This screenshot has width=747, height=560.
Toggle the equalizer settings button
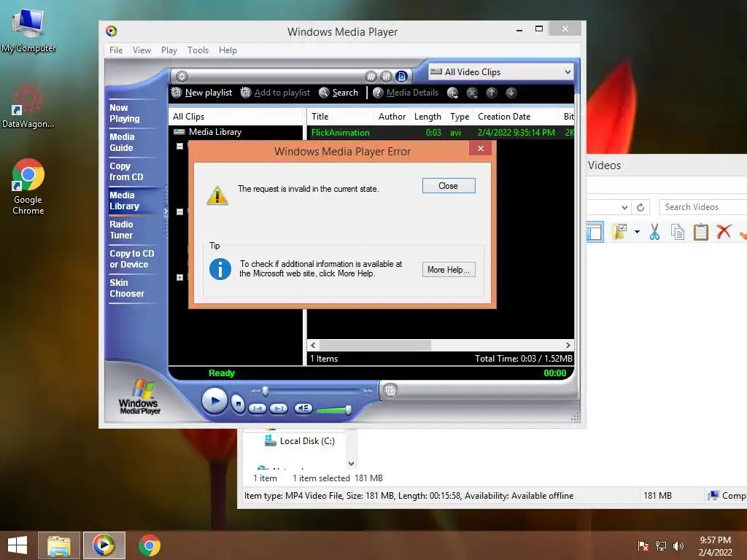[386, 76]
